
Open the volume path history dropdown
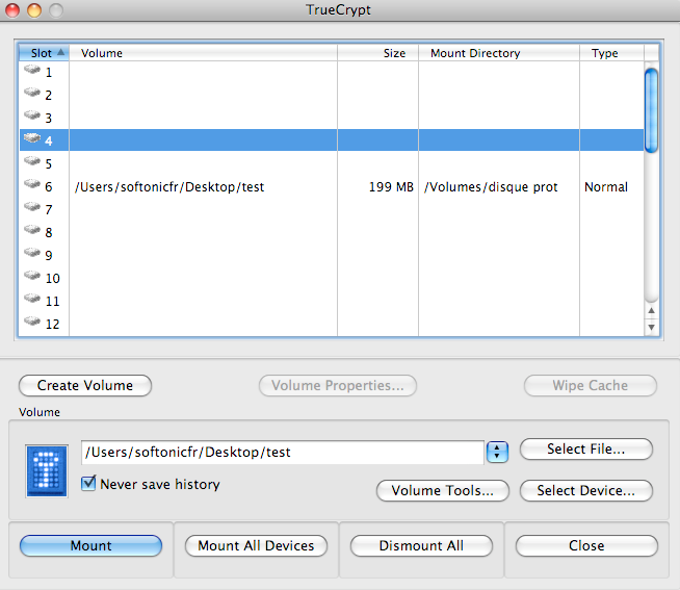497,452
